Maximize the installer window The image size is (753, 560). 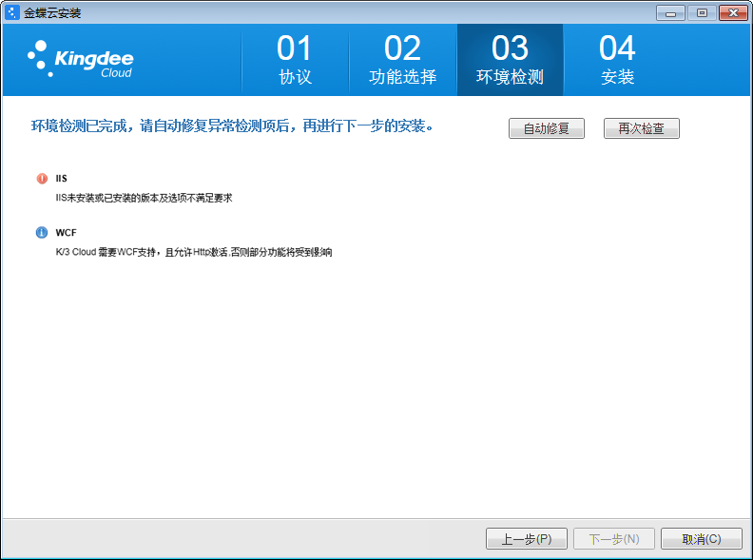[702, 13]
